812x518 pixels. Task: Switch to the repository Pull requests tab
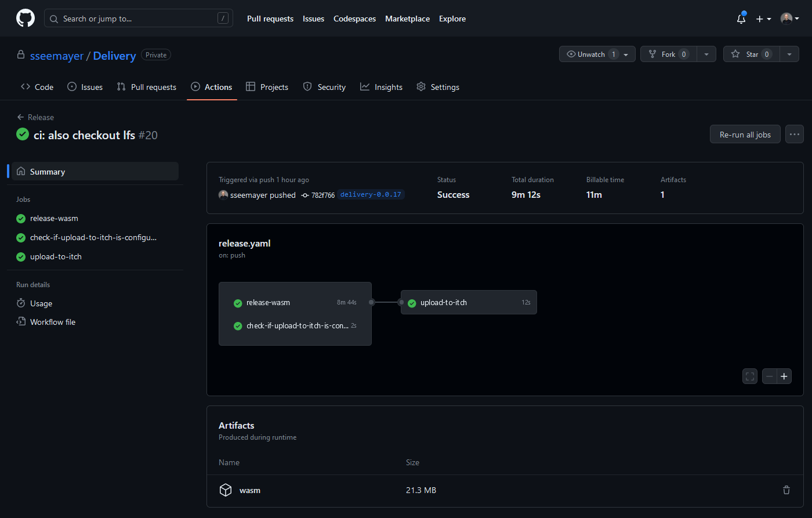coord(147,87)
